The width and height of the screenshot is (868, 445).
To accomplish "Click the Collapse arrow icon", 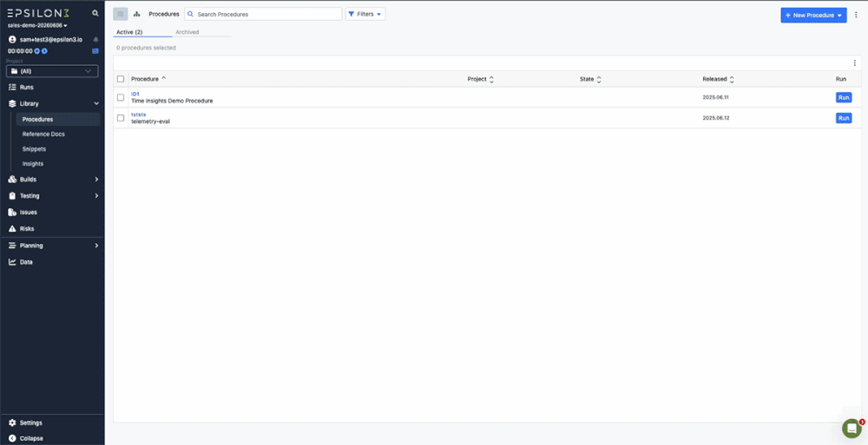I will tap(12, 438).
